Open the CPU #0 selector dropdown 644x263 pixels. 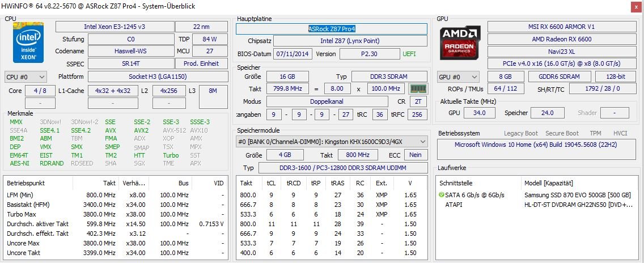pyautogui.click(x=26, y=77)
